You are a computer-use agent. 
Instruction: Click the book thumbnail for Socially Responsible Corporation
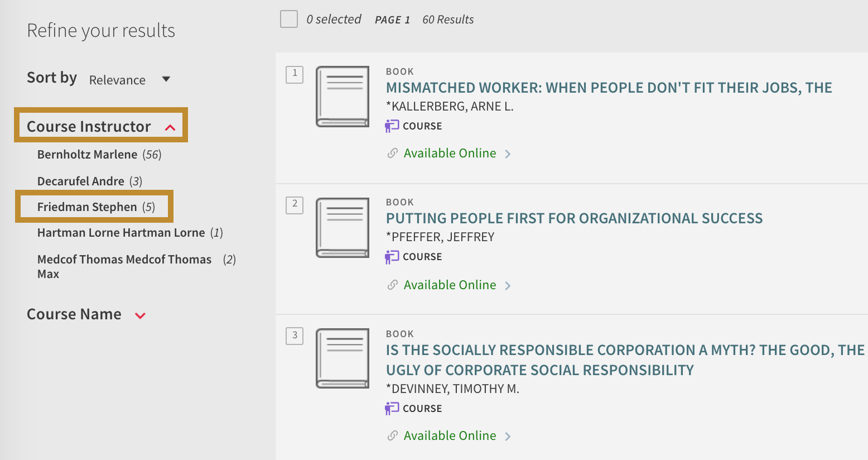coord(343,358)
